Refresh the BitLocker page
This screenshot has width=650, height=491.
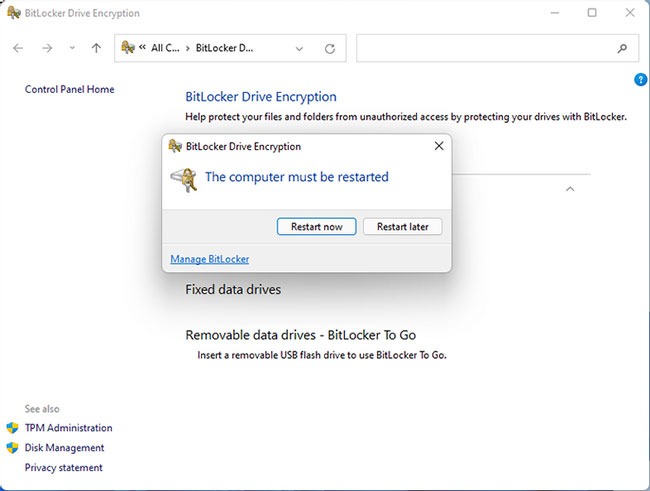click(330, 49)
